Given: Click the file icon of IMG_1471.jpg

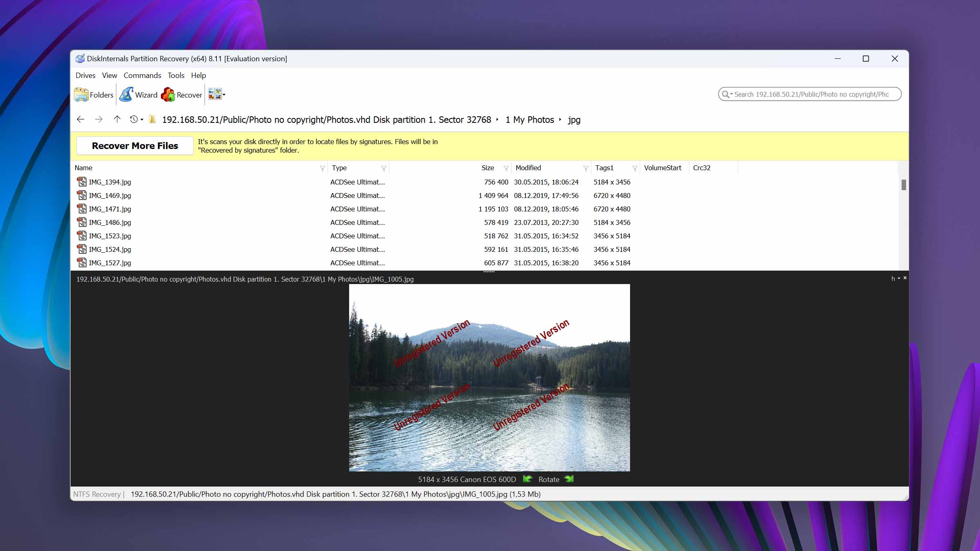Looking at the screenshot, I should (82, 209).
